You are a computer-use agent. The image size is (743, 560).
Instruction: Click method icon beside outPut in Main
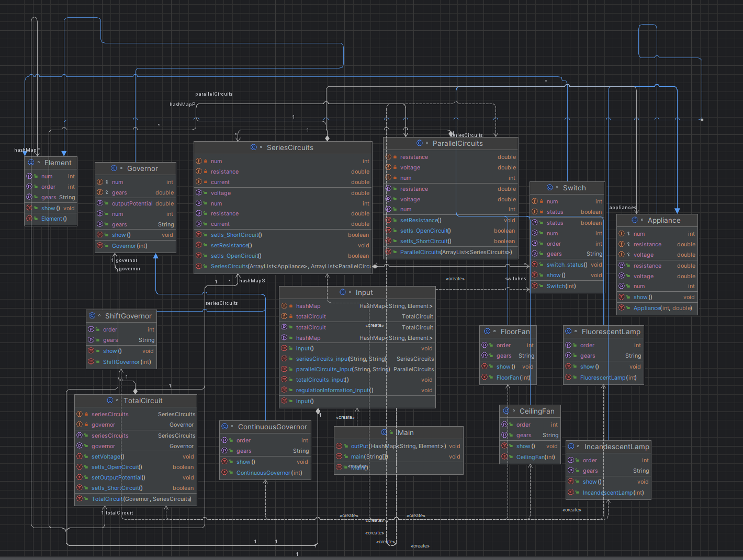point(339,446)
